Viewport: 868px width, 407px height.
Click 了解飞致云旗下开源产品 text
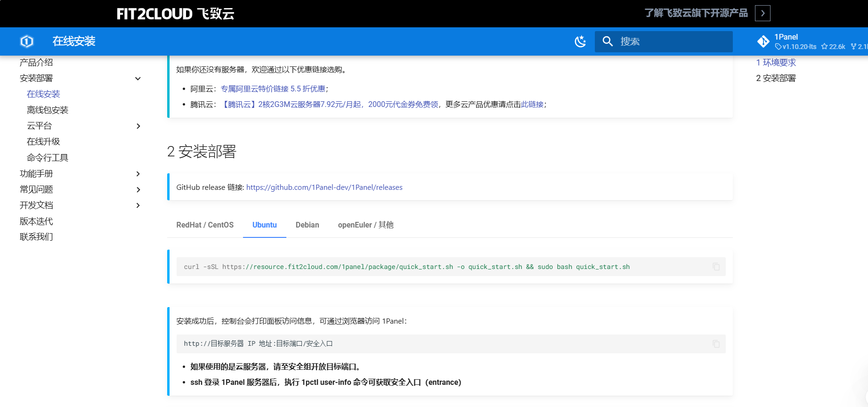[x=696, y=13]
